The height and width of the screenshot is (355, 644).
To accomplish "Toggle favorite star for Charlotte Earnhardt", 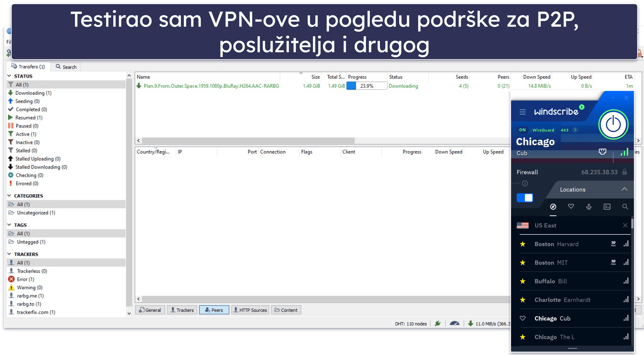I will click(x=522, y=300).
